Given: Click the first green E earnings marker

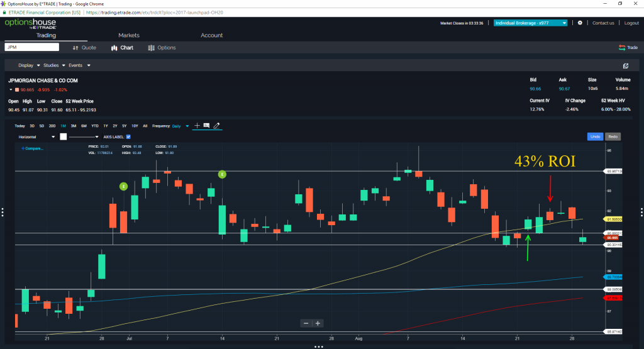Looking at the screenshot, I should (123, 186).
